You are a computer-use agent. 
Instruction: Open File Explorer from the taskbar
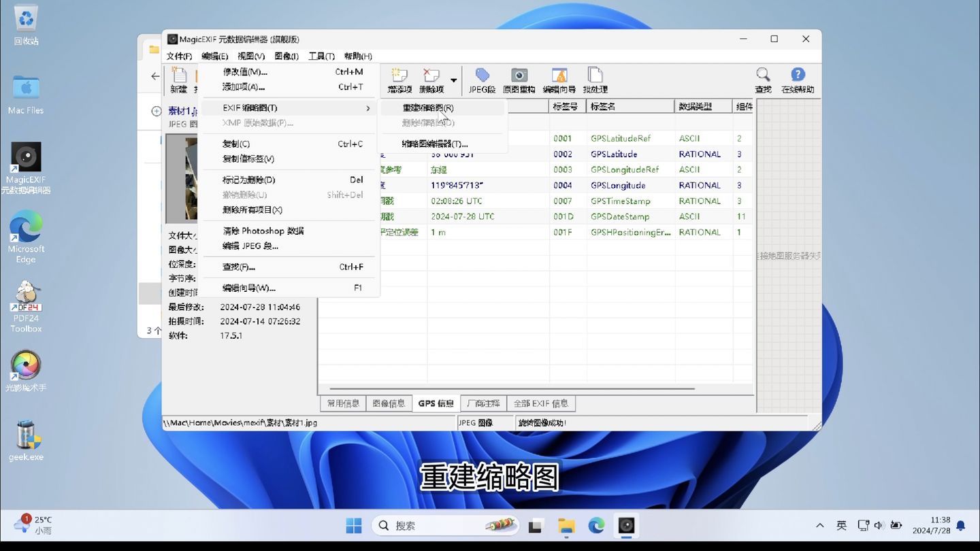point(566,525)
